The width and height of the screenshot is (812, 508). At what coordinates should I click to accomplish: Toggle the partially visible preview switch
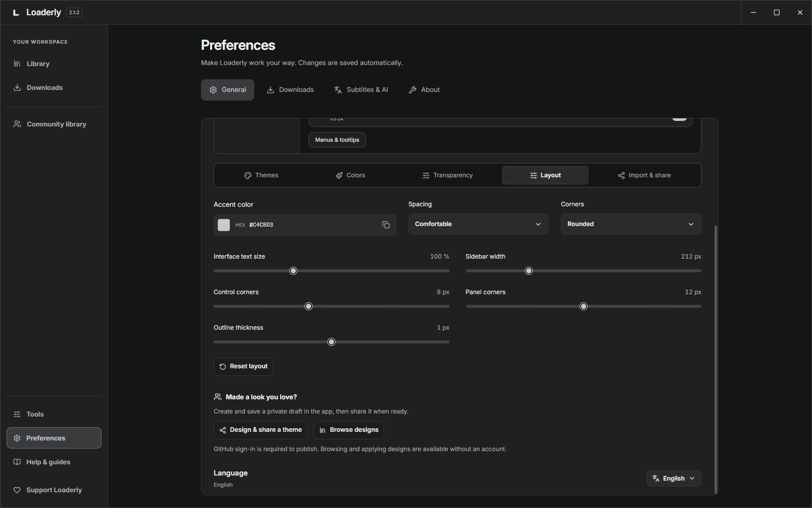680,119
